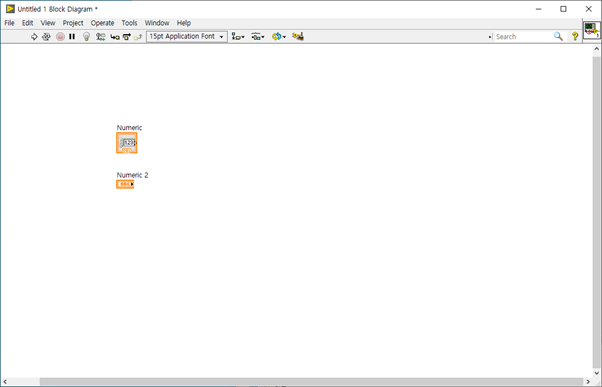The height and width of the screenshot is (387, 602).
Task: Click the horizontal scrollbar right arrow
Action: [587, 382]
